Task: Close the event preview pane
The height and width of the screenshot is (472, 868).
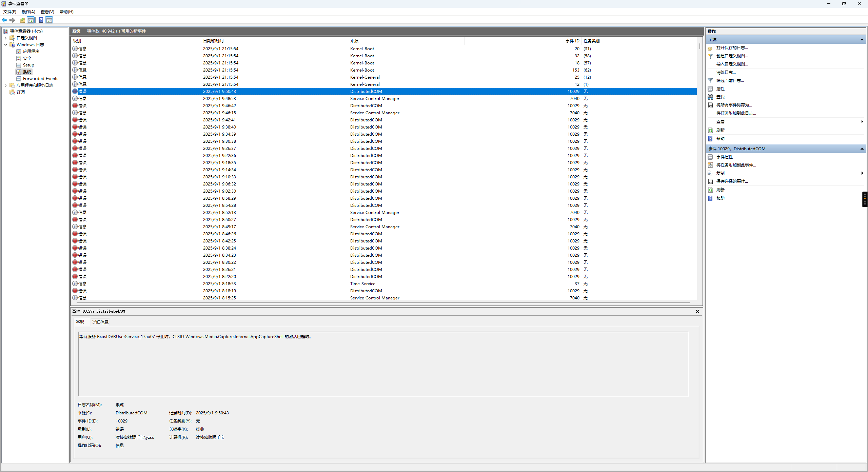Action: [x=697, y=311]
